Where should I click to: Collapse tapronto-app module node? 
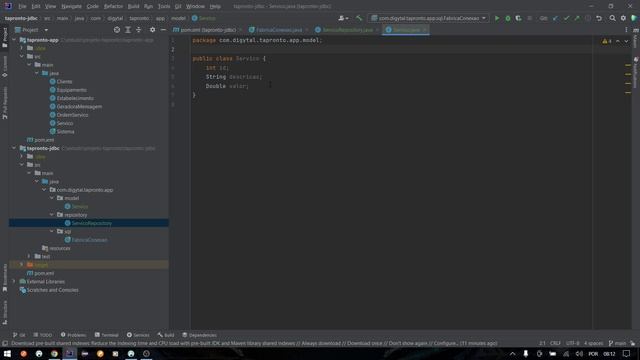(14, 40)
